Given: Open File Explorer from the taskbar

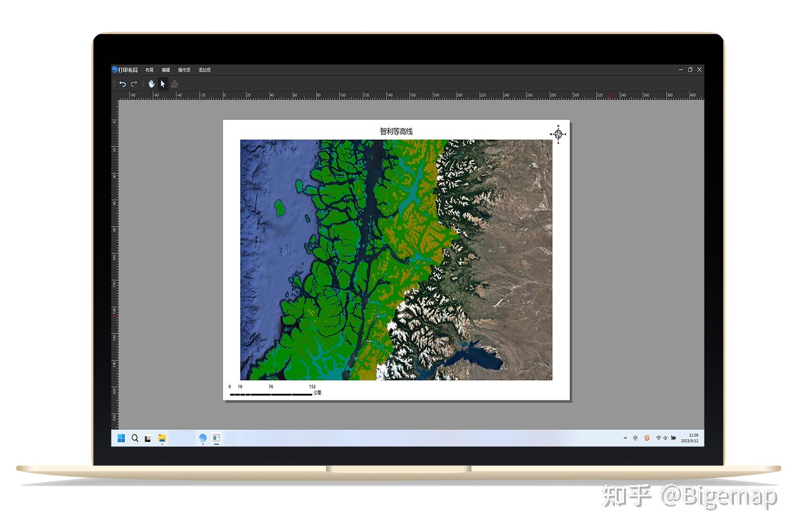Looking at the screenshot, I should [x=161, y=438].
